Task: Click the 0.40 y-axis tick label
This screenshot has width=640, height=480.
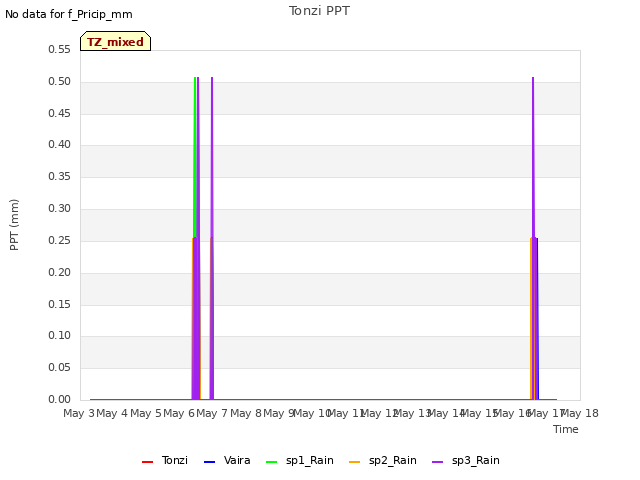Action: coord(59,144)
